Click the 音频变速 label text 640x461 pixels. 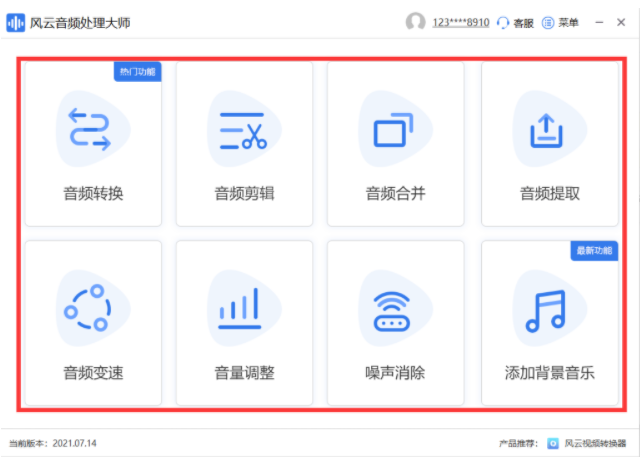coord(93,373)
